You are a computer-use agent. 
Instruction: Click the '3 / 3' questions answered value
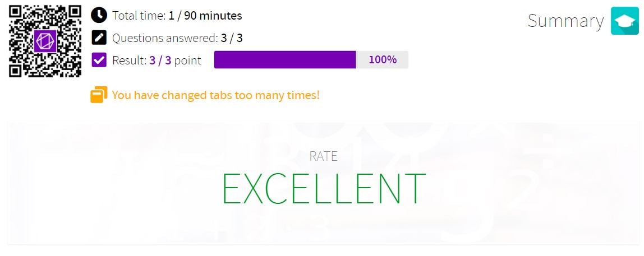pos(232,39)
